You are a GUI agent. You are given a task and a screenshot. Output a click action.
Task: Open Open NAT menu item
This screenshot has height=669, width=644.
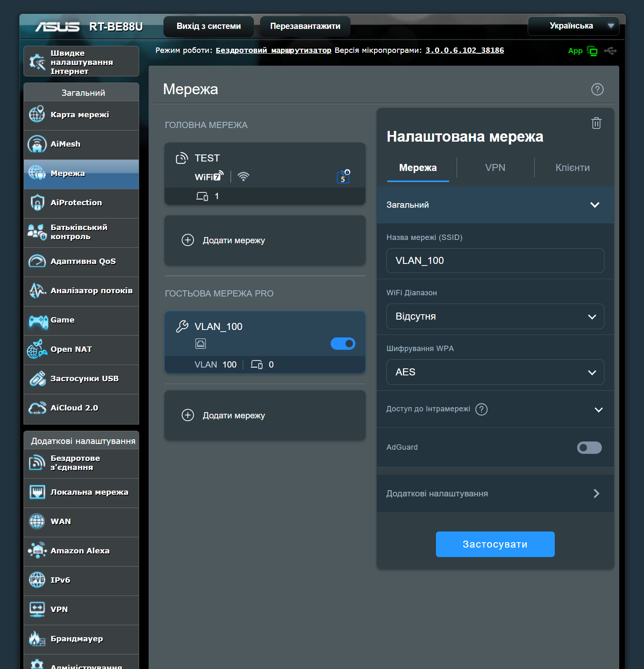[x=81, y=350]
